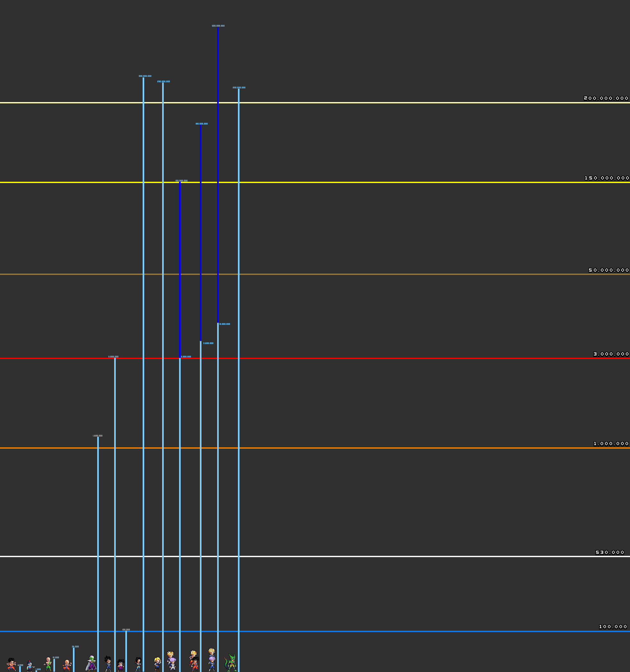Screen dimensions: 630x672
Task: Click the Android 17 character sprite
Action: point(138,664)
